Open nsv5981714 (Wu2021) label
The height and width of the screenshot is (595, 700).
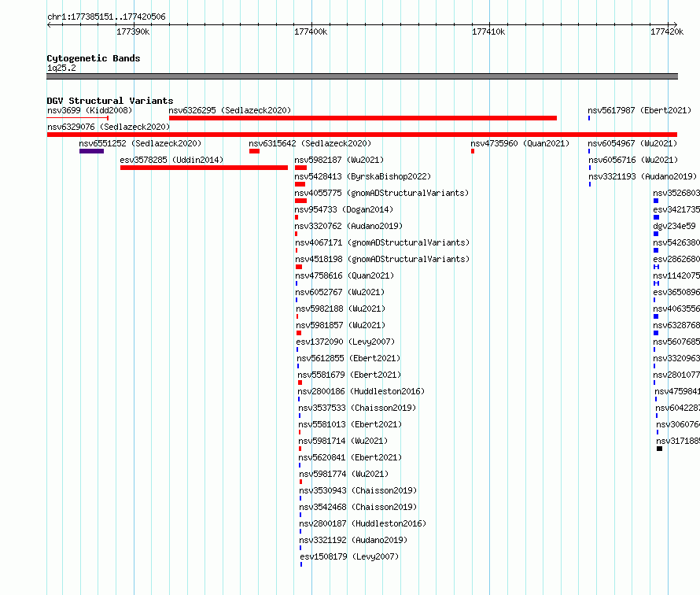point(343,441)
